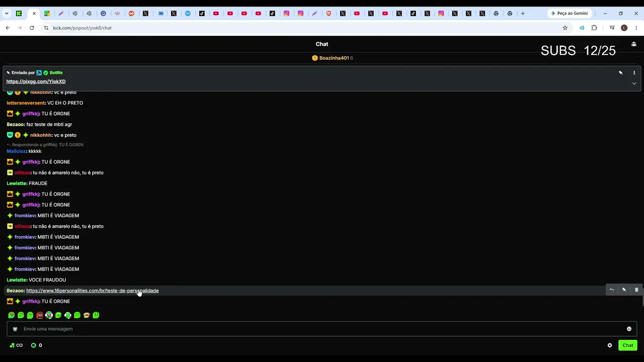644x362 pixels.
Task: Click crown badge on last griffkkj message
Action: pyautogui.click(x=10, y=301)
